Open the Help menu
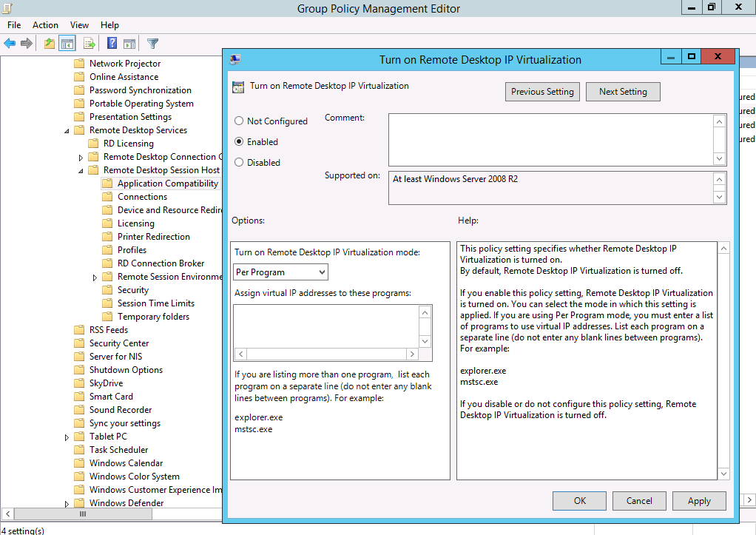The height and width of the screenshot is (535, 756). point(109,25)
